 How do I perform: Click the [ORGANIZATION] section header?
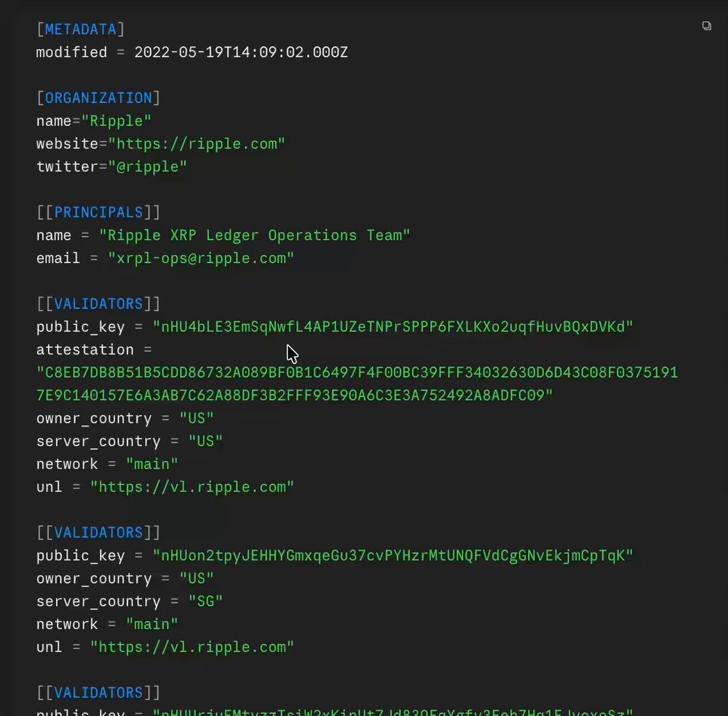[x=98, y=98]
